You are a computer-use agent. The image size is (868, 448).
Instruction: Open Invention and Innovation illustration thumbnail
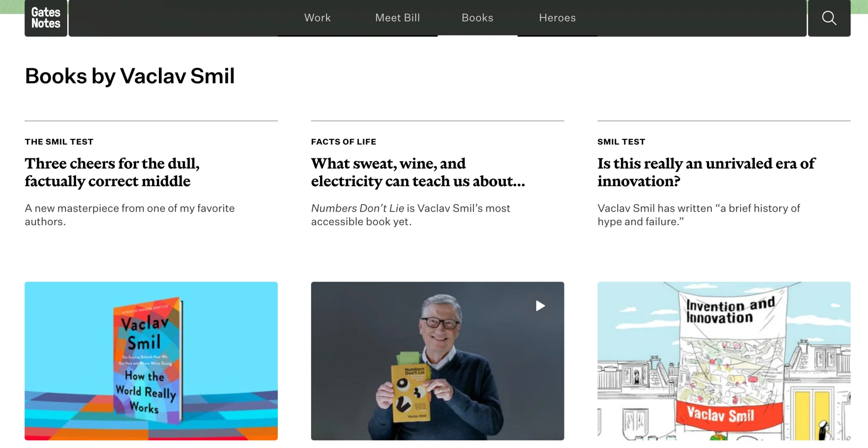[x=724, y=361]
